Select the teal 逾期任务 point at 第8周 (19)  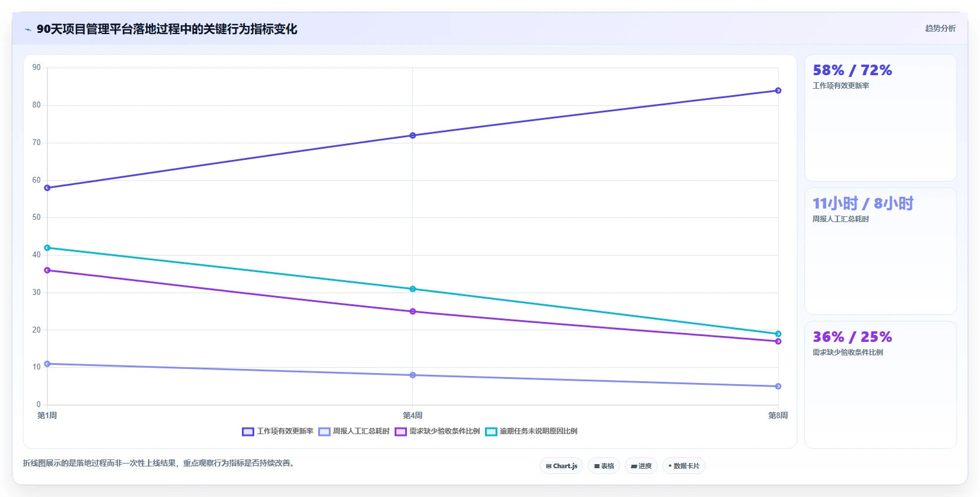[x=778, y=334]
